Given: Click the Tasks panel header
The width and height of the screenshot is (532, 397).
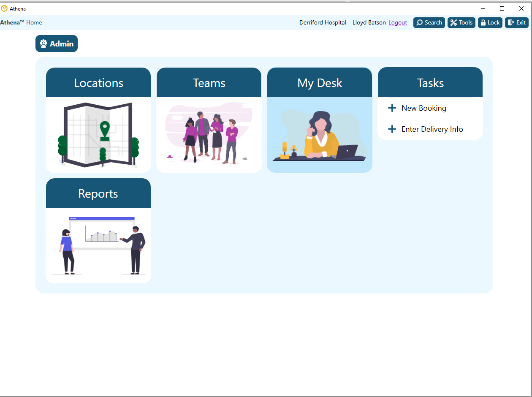Looking at the screenshot, I should 430,83.
